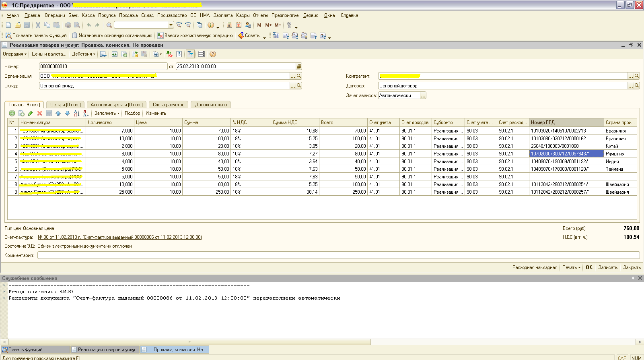Screen dimensions: 644x360
Task: Open the Печать dropdown at bottom
Action: [x=571, y=267]
